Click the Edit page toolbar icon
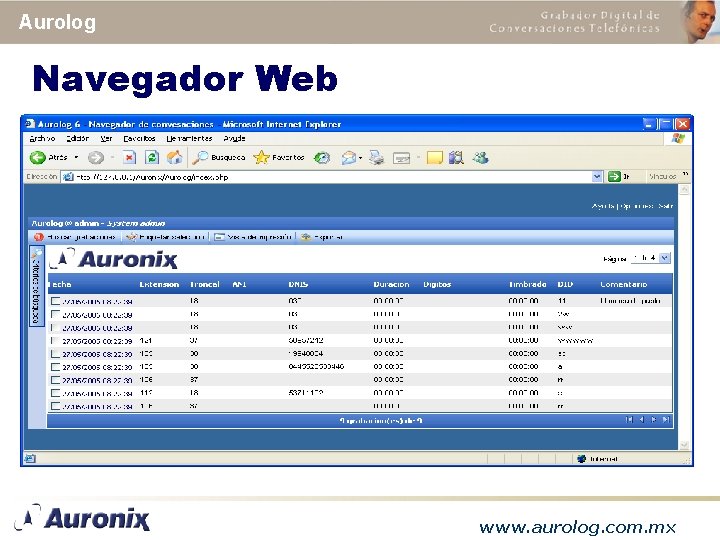Screen dimensions: 720x540 coord(401,158)
